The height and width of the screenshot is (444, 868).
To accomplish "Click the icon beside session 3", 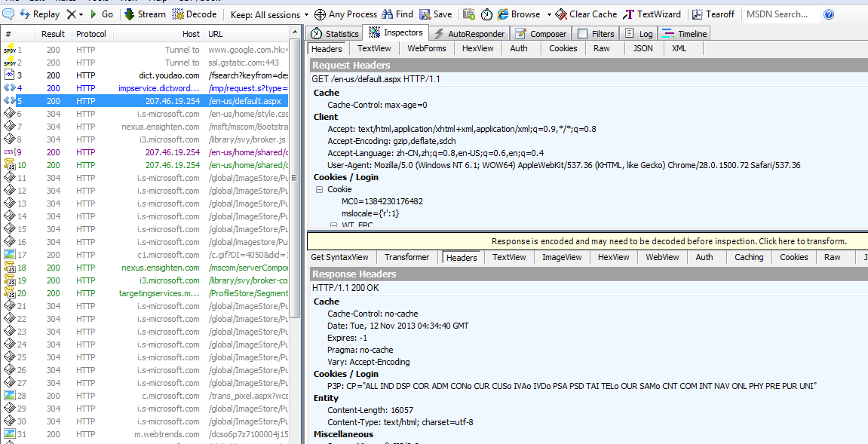I will point(10,75).
